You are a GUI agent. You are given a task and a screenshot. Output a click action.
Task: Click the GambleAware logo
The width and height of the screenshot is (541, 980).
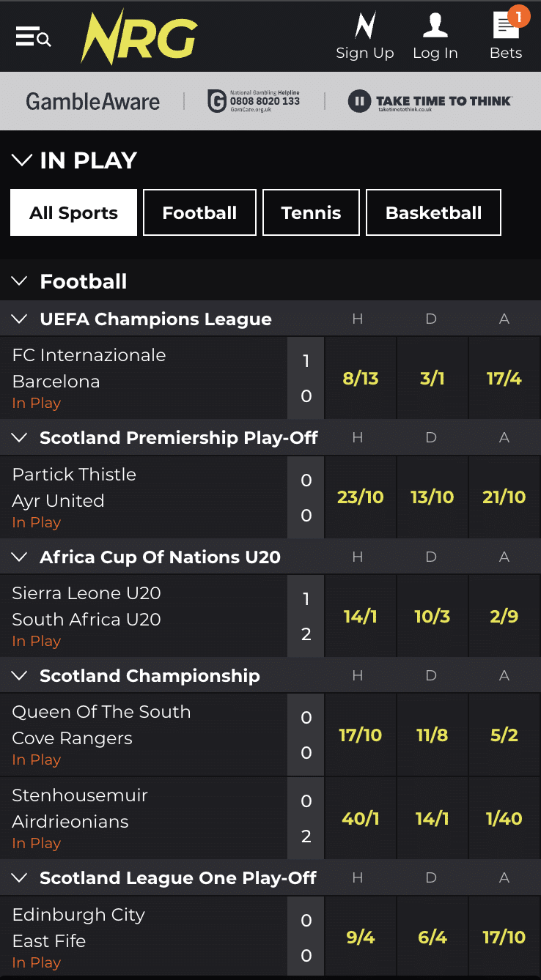[x=92, y=101]
